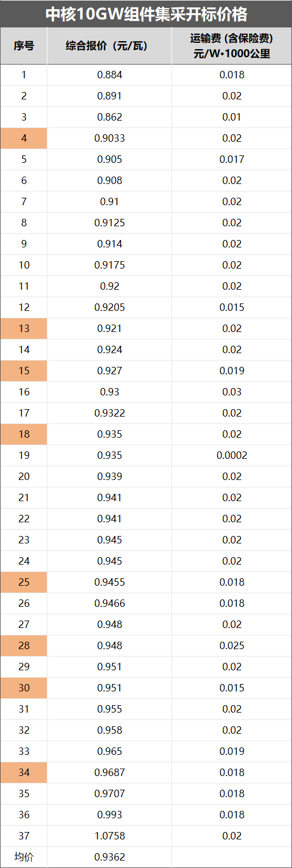The height and width of the screenshot is (868, 292).
Task: Select transport fee 0.025 in row 28
Action: tap(231, 646)
